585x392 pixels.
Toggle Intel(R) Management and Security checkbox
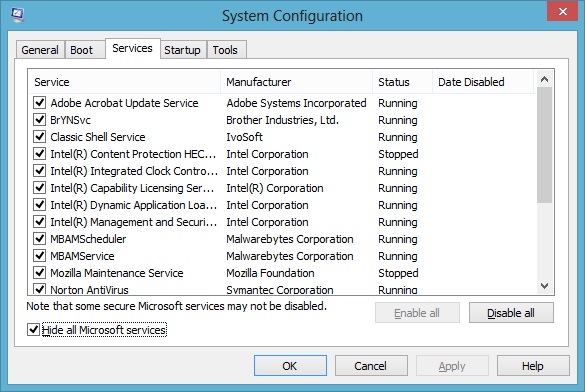pyautogui.click(x=40, y=222)
